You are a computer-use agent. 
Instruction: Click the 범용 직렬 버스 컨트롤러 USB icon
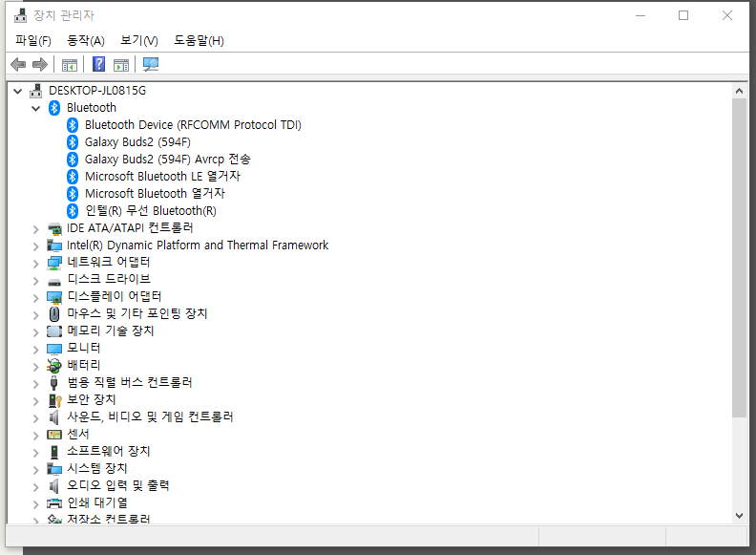pos(54,383)
